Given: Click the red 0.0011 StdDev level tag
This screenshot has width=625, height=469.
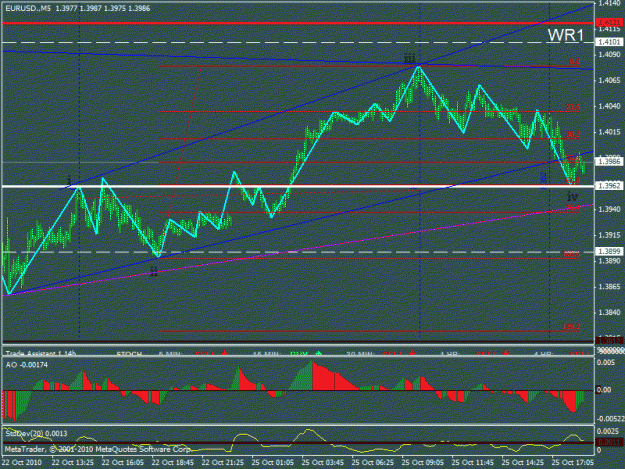Looking at the screenshot, I should [609, 442].
